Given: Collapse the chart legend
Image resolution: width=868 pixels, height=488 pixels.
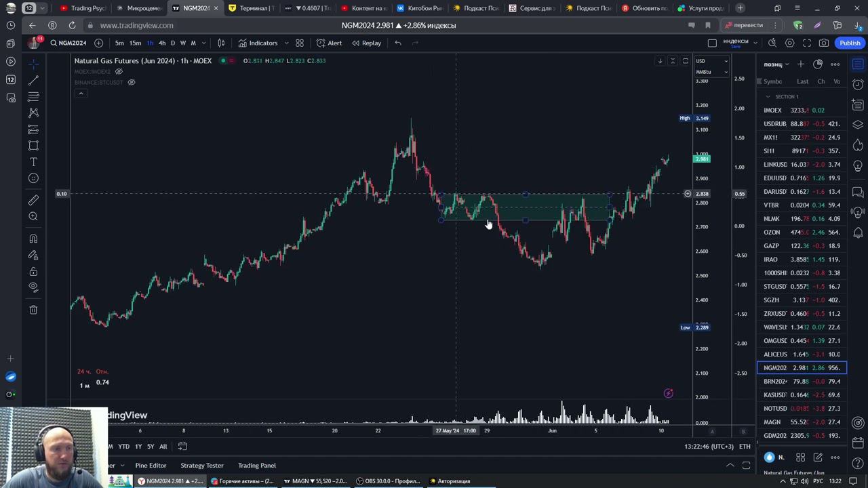Looking at the screenshot, I should (81, 93).
